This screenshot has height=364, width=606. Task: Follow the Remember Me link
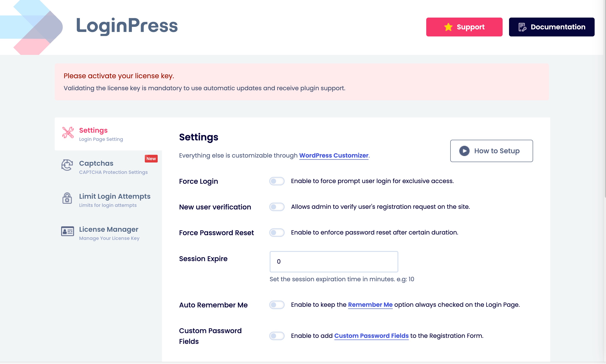(x=370, y=305)
